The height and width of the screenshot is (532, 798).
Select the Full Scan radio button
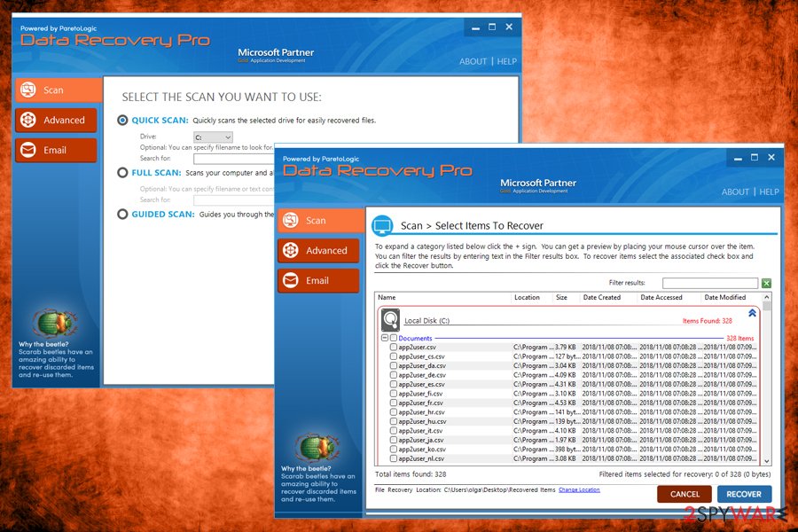pos(122,173)
